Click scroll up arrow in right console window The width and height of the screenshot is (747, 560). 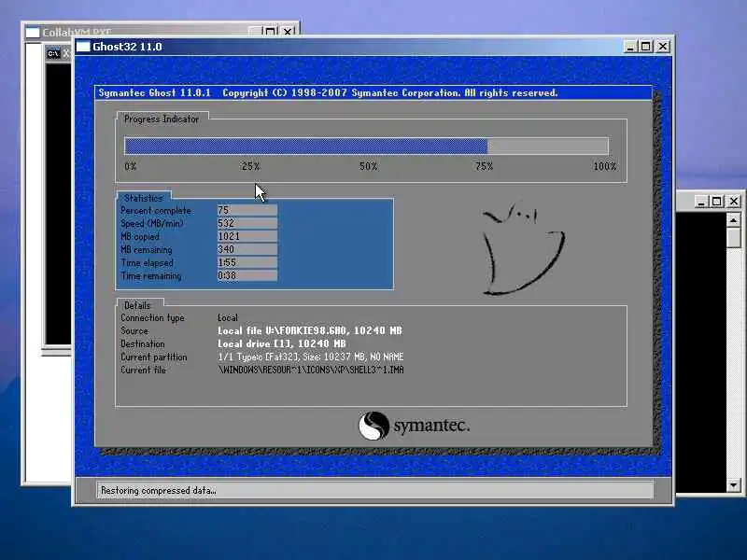[x=734, y=220]
